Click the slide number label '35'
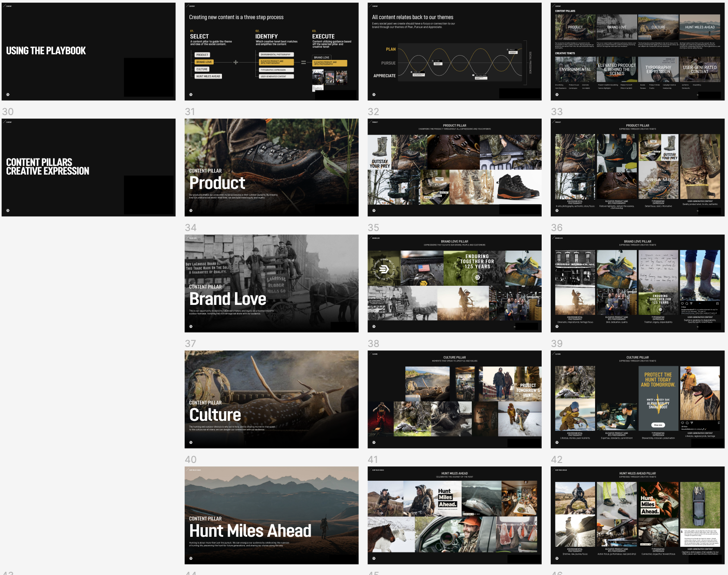Screen dimensions: 728x575 tap(374, 228)
